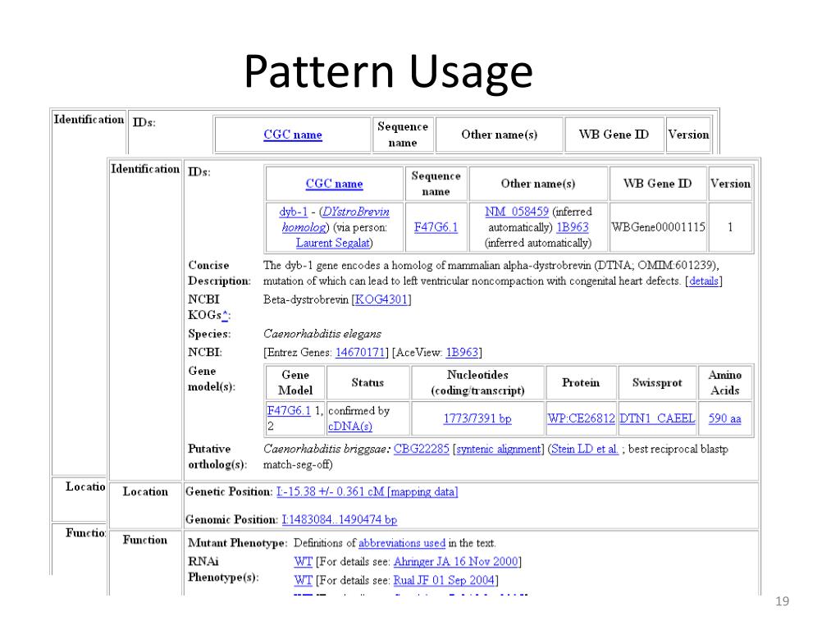Click the Gene Model column header

click(x=295, y=382)
